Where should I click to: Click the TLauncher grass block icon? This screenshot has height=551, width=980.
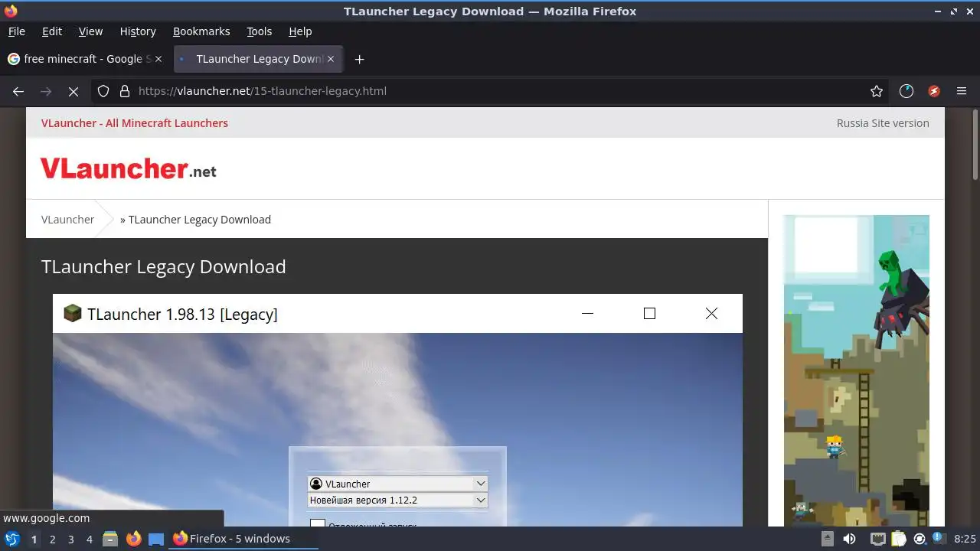[72, 313]
